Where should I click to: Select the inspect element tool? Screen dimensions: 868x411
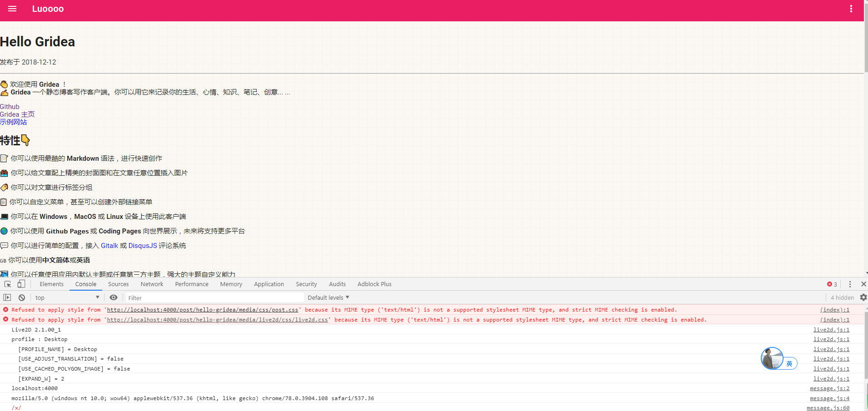point(7,284)
